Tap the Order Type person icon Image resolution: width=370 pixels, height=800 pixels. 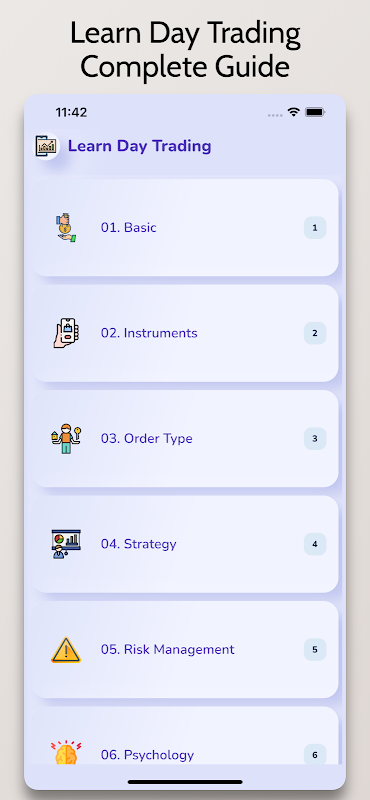coord(66,439)
